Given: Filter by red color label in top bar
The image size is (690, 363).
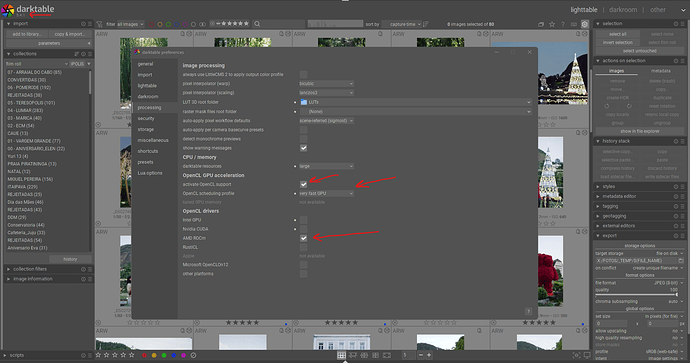Looking at the screenshot, I should point(151,25).
